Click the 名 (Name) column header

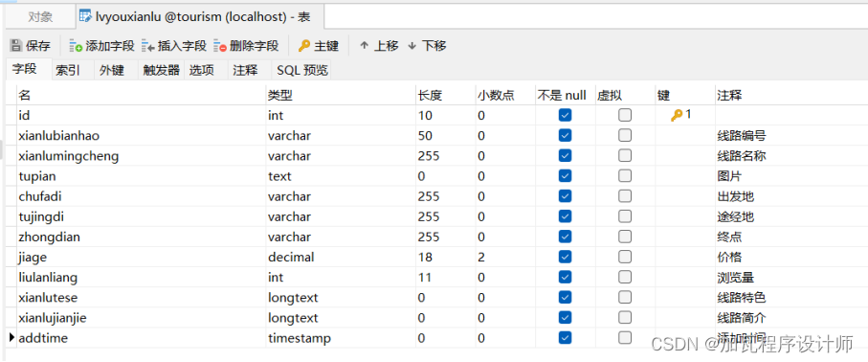point(142,96)
